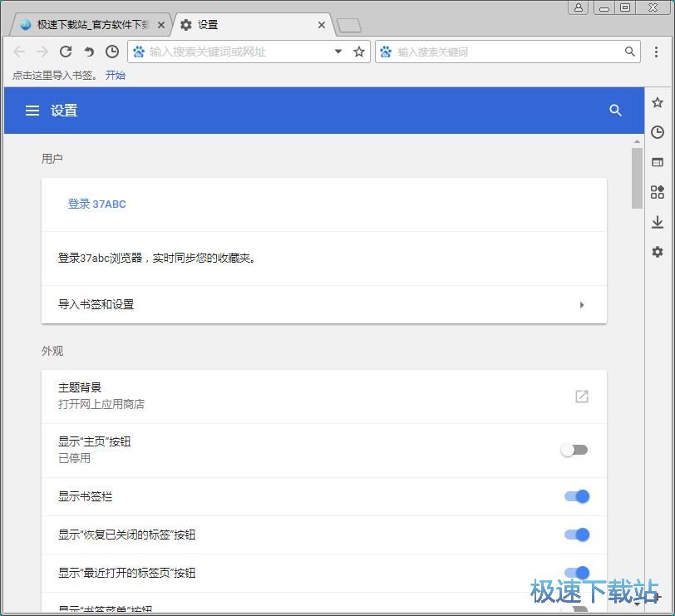Image resolution: width=675 pixels, height=616 pixels.
Task: Click the undo arrow in the toolbar
Action: pyautogui.click(x=90, y=51)
